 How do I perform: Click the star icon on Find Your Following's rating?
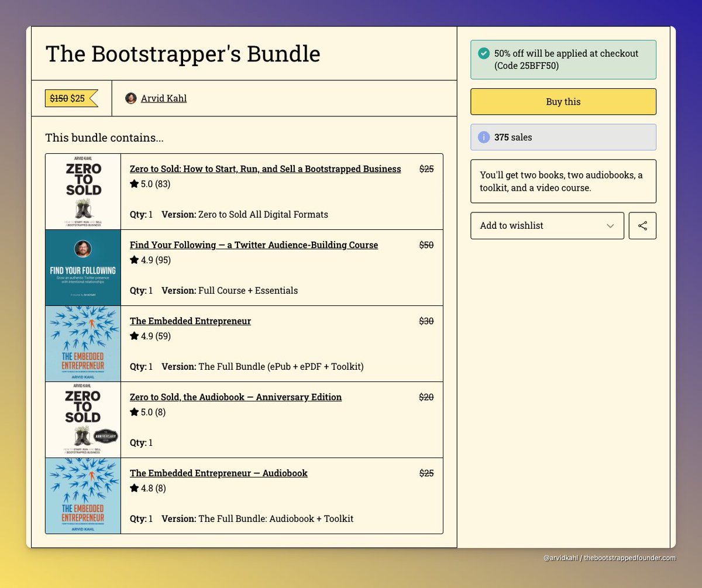(x=134, y=260)
